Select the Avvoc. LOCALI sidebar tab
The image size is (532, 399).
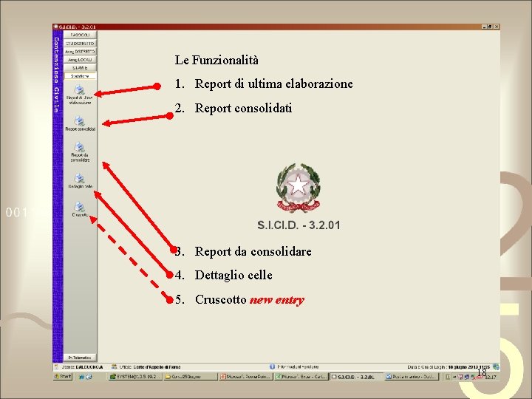[x=80, y=60]
